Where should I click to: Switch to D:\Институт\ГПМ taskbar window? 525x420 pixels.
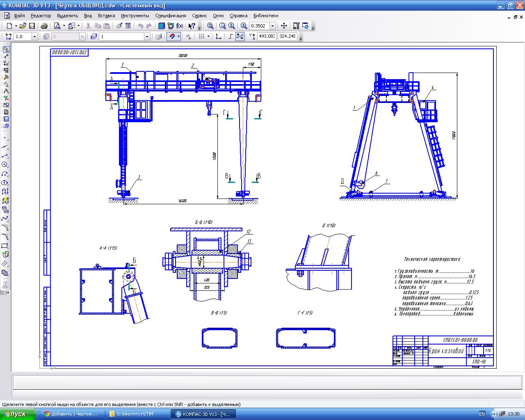(137, 414)
